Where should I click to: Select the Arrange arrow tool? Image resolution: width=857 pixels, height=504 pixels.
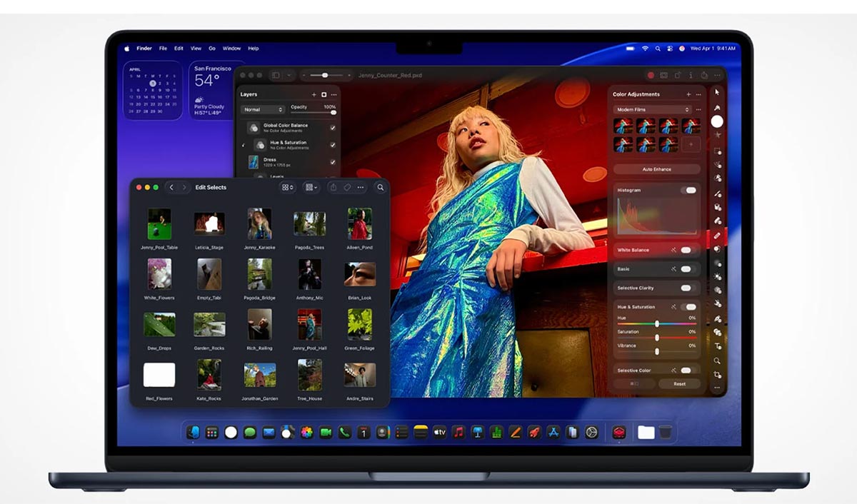717,93
